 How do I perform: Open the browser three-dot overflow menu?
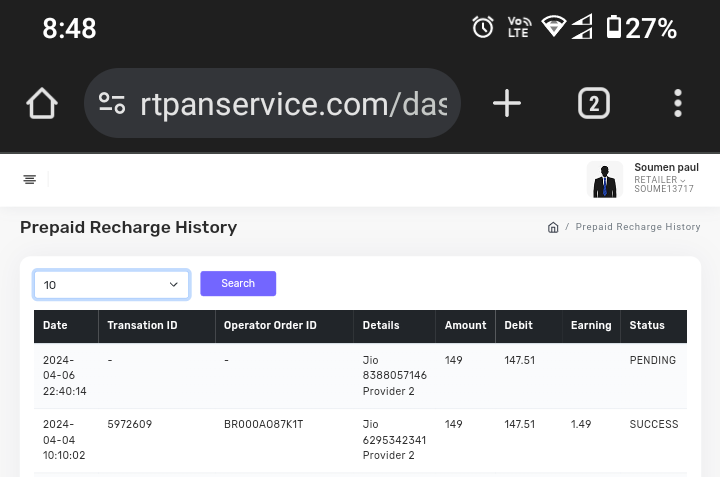[x=677, y=103]
